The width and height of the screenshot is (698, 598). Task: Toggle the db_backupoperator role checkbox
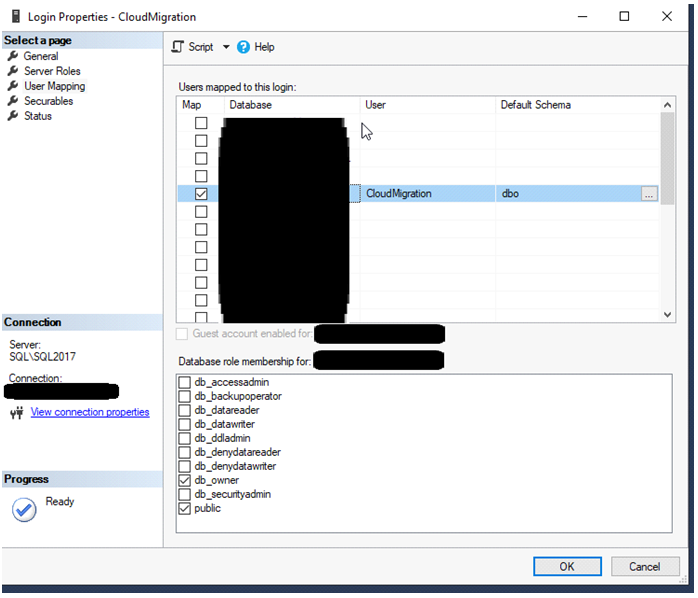pos(184,396)
